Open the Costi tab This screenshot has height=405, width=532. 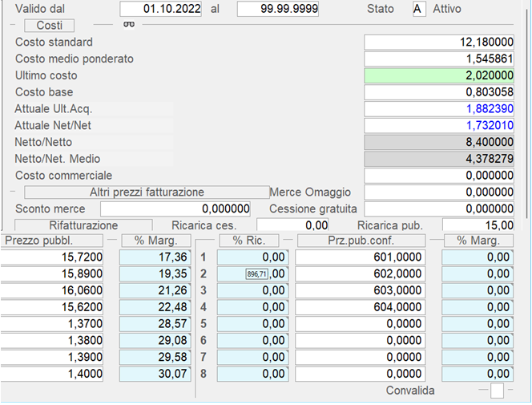pyautogui.click(x=50, y=26)
